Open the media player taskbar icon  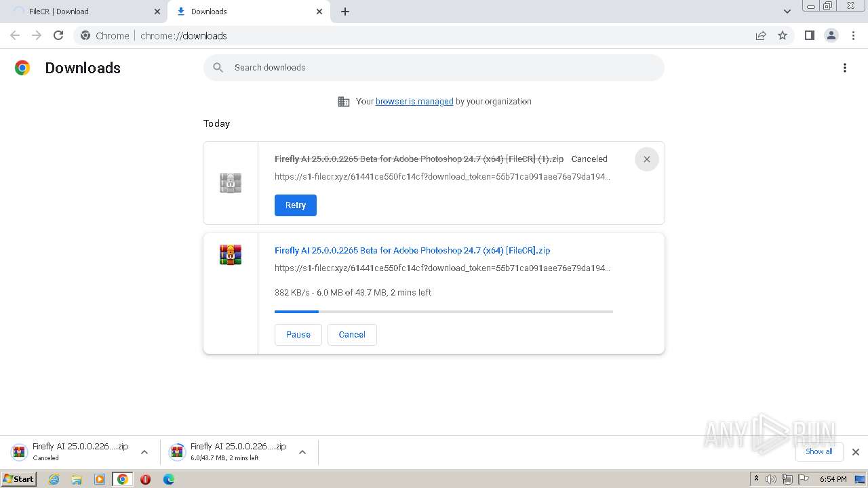click(100, 479)
